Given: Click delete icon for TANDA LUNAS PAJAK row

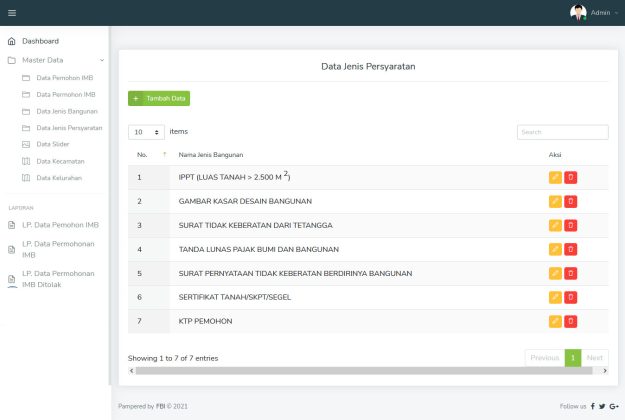Looking at the screenshot, I should click(x=571, y=249).
